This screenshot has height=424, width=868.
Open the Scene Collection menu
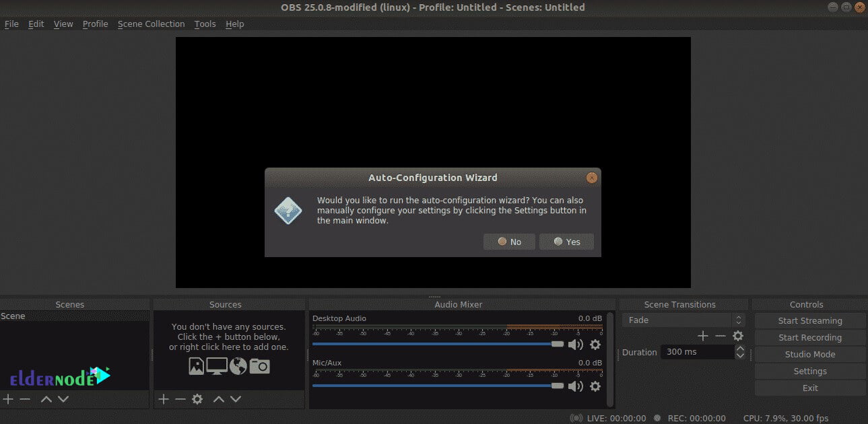coord(151,24)
